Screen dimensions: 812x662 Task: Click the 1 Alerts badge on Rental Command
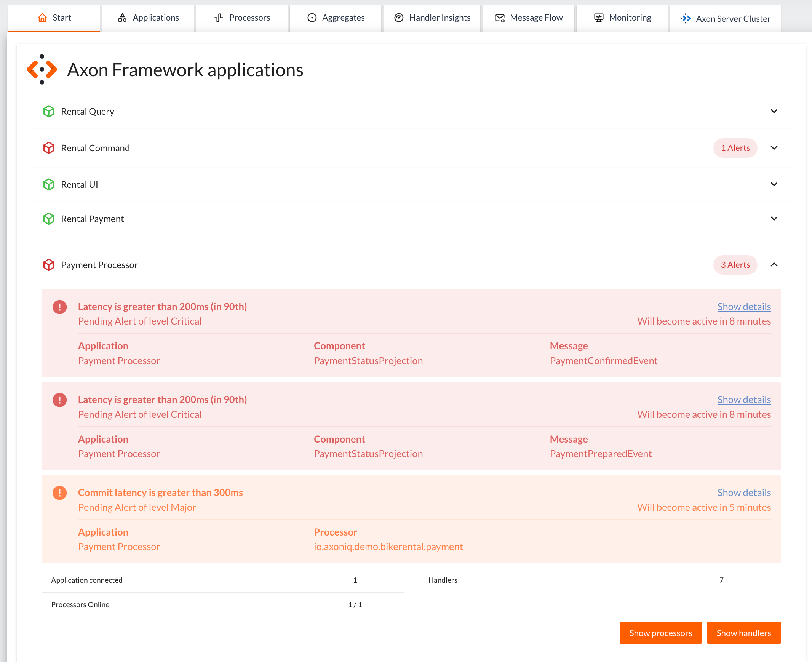pos(735,148)
